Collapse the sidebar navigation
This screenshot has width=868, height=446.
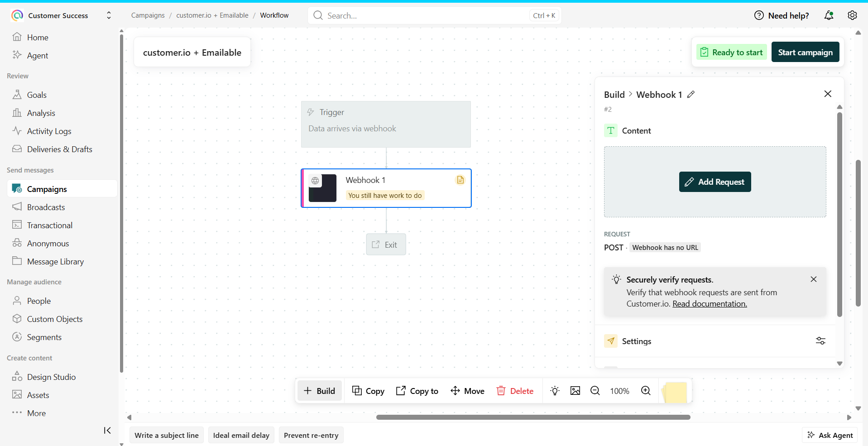(x=107, y=430)
